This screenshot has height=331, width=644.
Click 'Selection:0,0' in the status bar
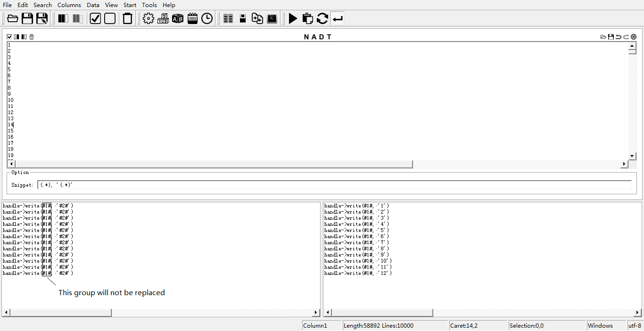tap(527, 325)
